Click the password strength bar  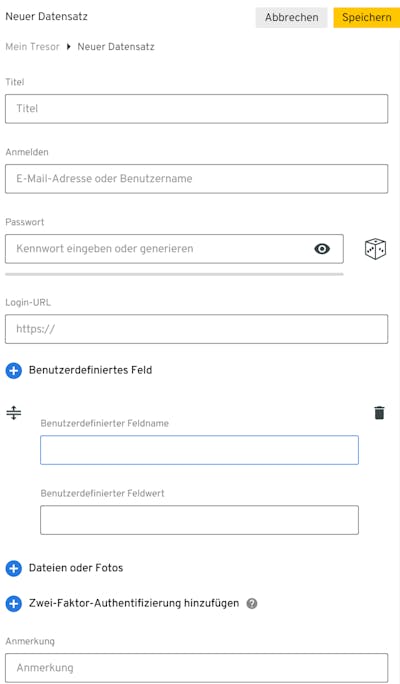tap(174, 274)
